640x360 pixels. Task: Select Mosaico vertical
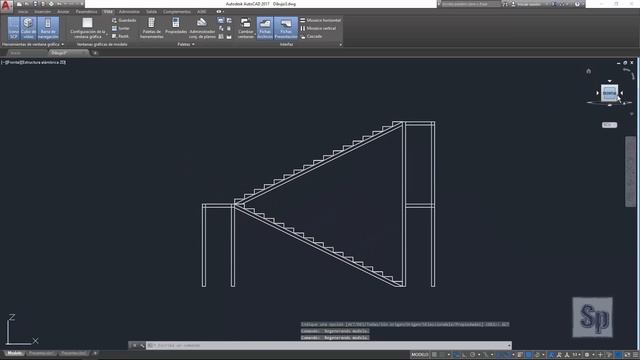(x=318, y=28)
